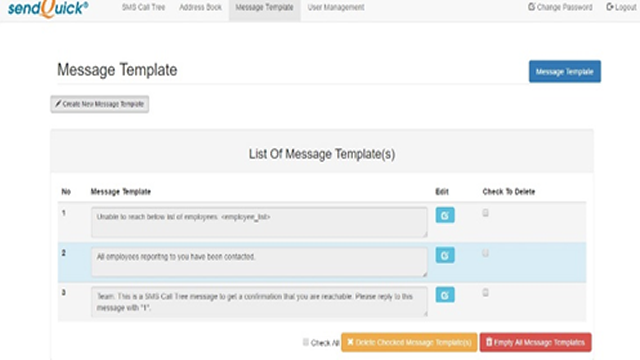Click the 'Team: This is a SMS' text box

pos(259,302)
